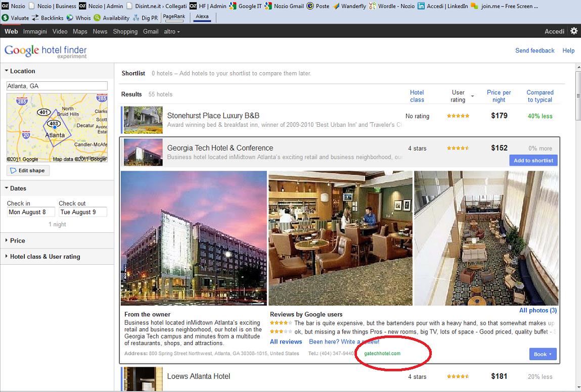Click the Send feedback link
Viewport: 581px width, 392px height.
(x=534, y=51)
